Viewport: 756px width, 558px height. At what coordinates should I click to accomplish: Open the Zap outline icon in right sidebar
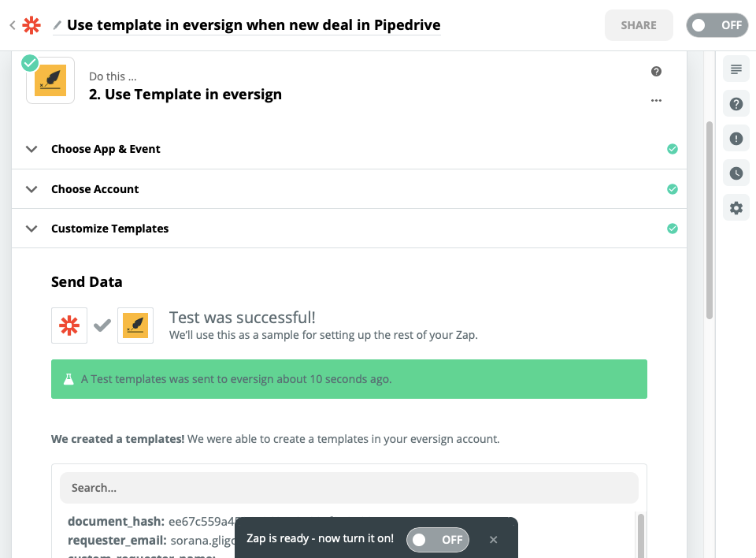point(736,69)
